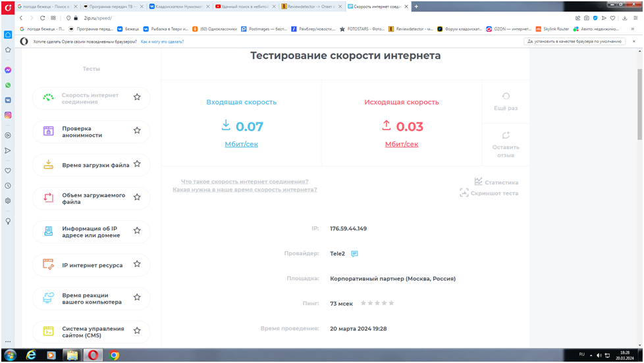
Task: Open Instagram in the Opera sidebar
Action: pos(8,115)
